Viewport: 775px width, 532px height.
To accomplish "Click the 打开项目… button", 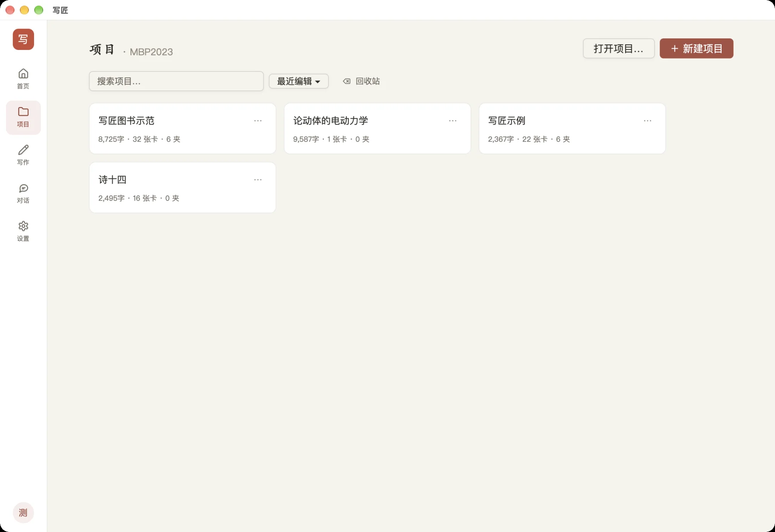I will [x=619, y=49].
